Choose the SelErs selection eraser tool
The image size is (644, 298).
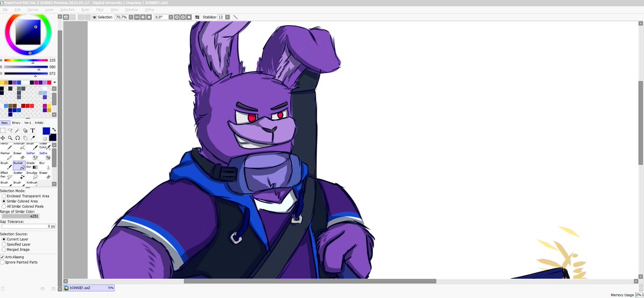point(45,156)
